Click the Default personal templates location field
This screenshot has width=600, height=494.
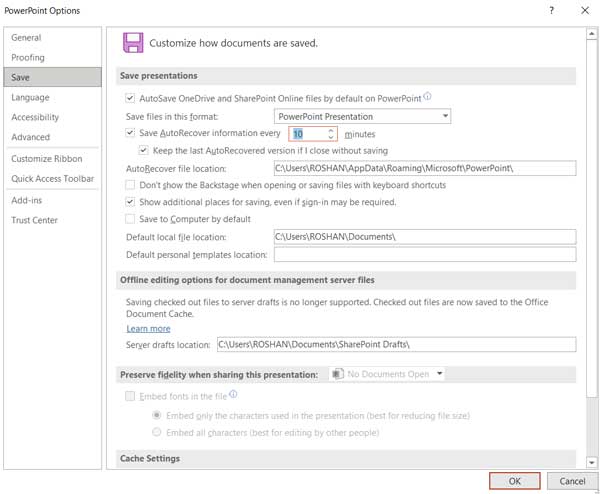click(x=425, y=254)
